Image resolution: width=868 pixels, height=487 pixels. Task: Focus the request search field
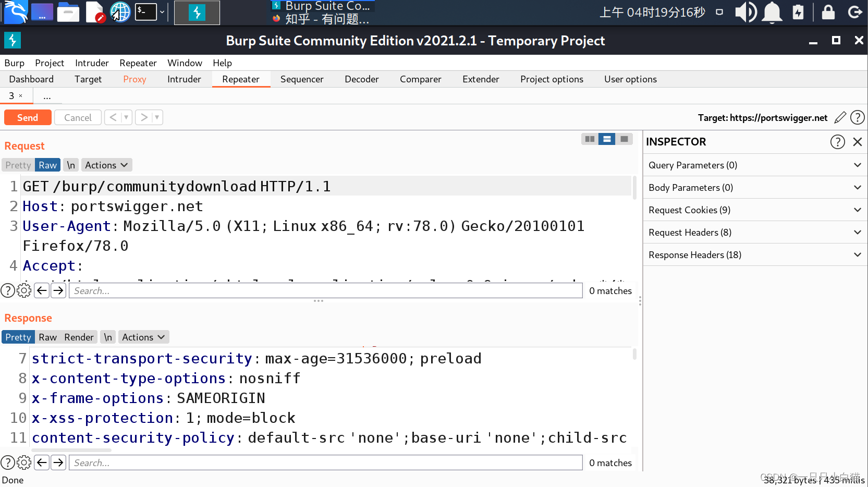(326, 290)
